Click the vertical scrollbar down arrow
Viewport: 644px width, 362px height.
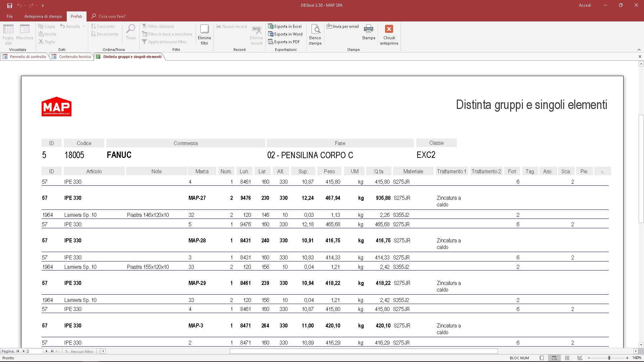coord(641,345)
